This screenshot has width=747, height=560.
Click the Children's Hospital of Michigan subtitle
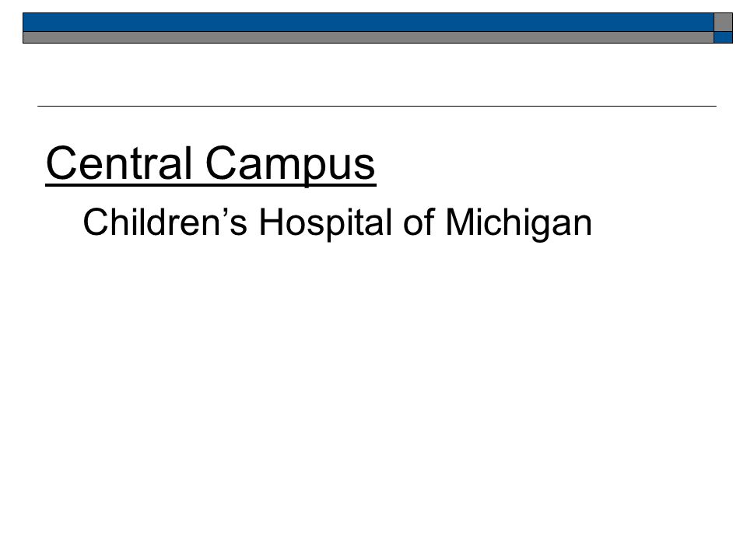[337, 224]
